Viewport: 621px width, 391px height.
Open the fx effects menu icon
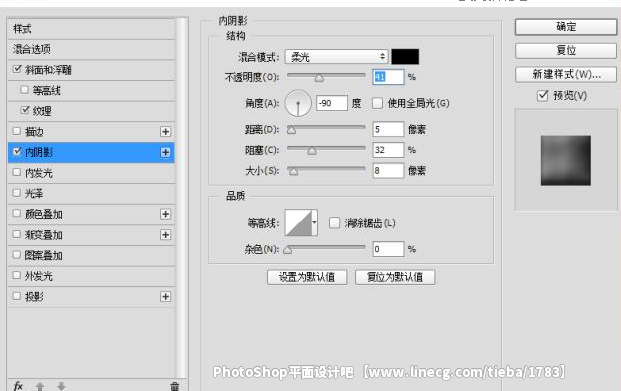(18, 386)
